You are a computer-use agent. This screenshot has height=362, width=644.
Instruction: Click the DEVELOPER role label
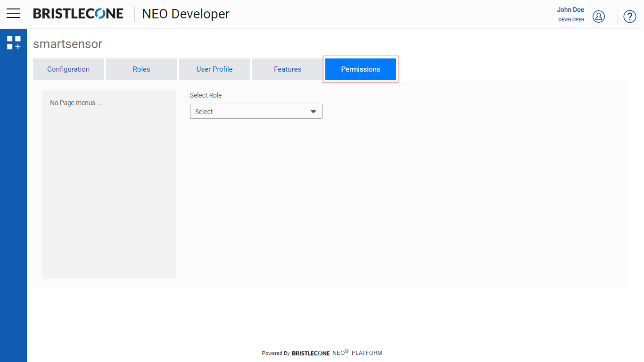[x=571, y=20]
